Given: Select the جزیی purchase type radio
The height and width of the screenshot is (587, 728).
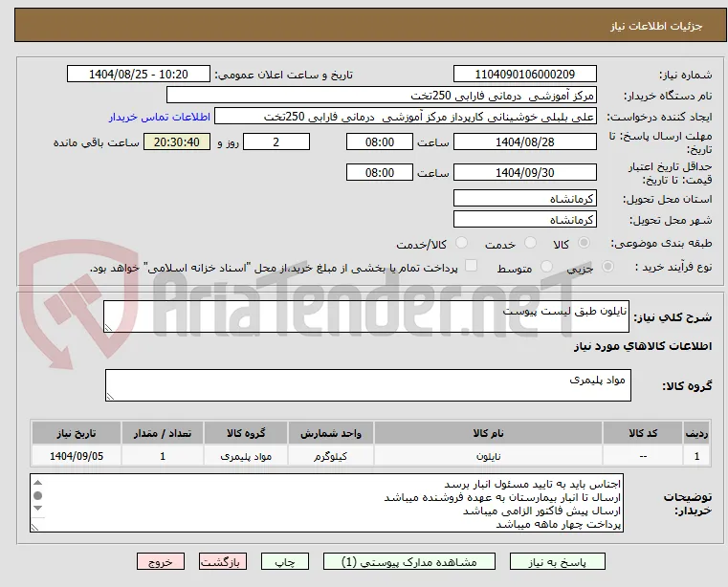Looking at the screenshot, I should pyautogui.click(x=607, y=267).
